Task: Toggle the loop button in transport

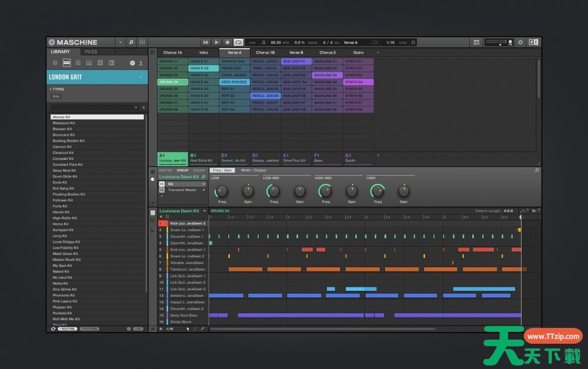Action: (239, 42)
